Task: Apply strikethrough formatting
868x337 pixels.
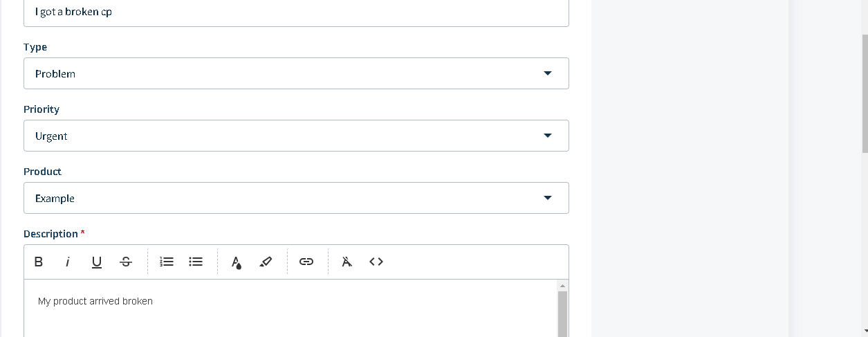Action: click(x=125, y=262)
